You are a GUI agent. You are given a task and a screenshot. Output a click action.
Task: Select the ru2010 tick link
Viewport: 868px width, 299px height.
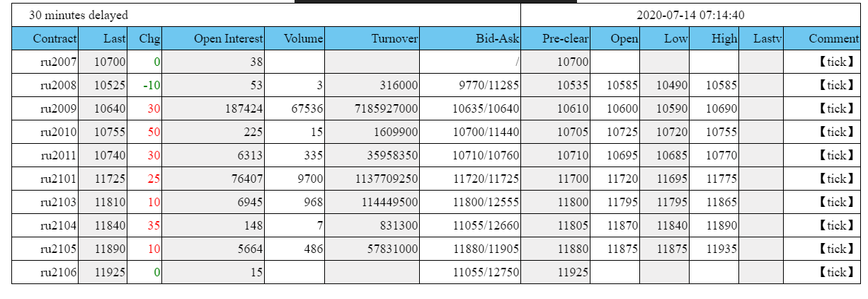(836, 132)
